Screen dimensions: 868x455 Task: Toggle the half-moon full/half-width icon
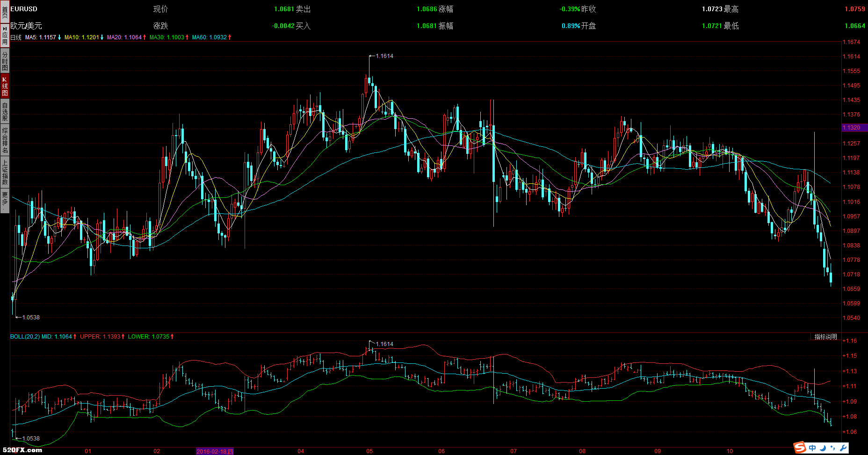(823, 448)
